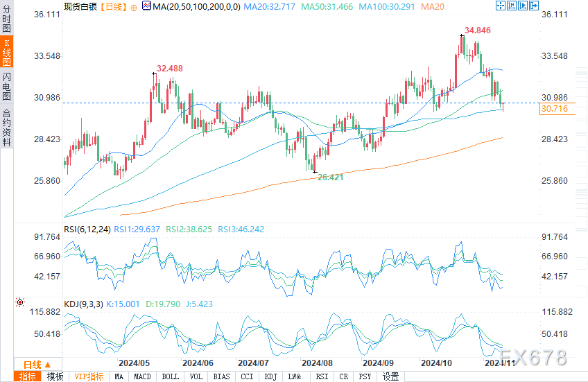Select the VOL indicator button
The height and width of the screenshot is (382, 588).
[196, 376]
